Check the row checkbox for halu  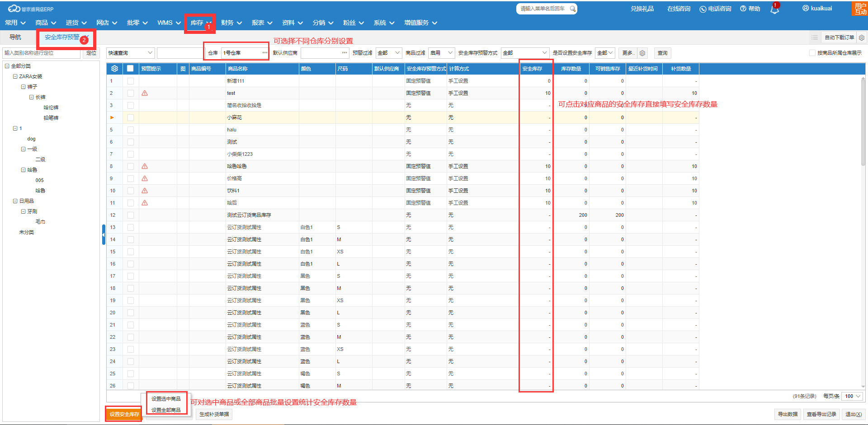click(131, 130)
